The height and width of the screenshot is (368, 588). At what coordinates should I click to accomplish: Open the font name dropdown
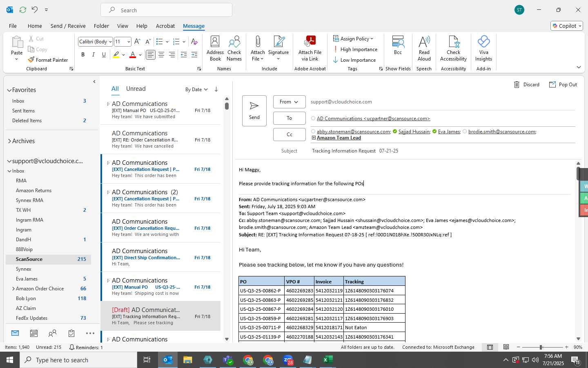[110, 42]
